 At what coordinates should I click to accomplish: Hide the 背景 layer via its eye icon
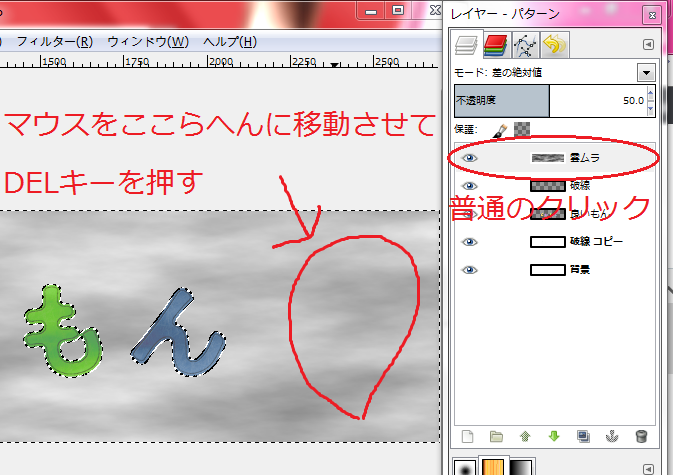tap(469, 270)
